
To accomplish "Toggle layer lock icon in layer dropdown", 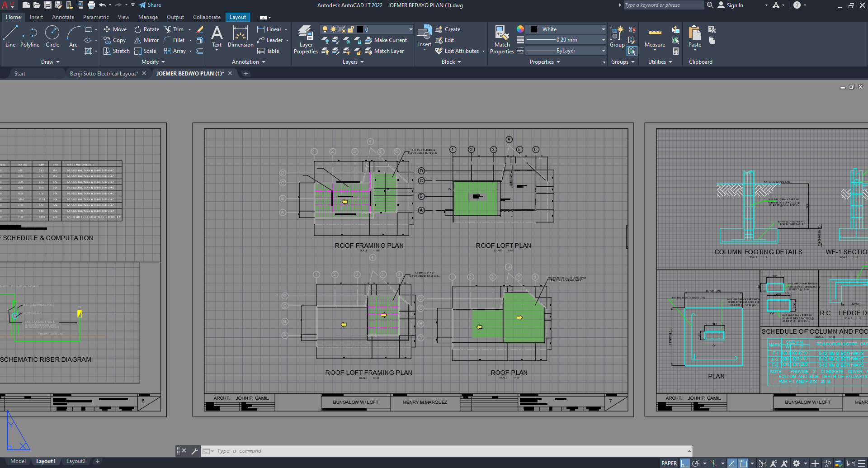I will [350, 29].
